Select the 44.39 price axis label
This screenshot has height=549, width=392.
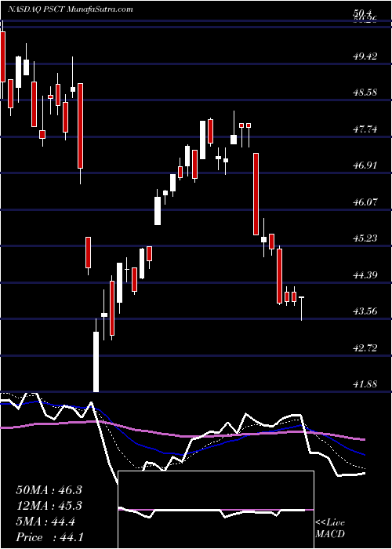365,274
